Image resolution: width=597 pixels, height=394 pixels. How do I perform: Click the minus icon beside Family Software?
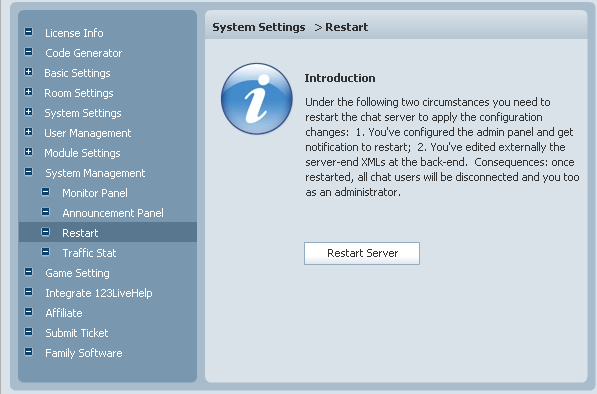click(29, 352)
